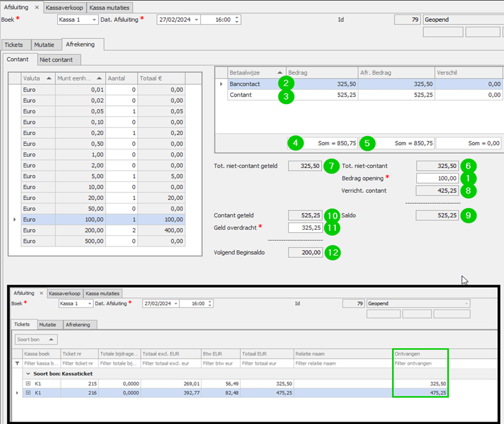
Task: Click the Aantal column header
Action: pyautogui.click(x=121, y=78)
